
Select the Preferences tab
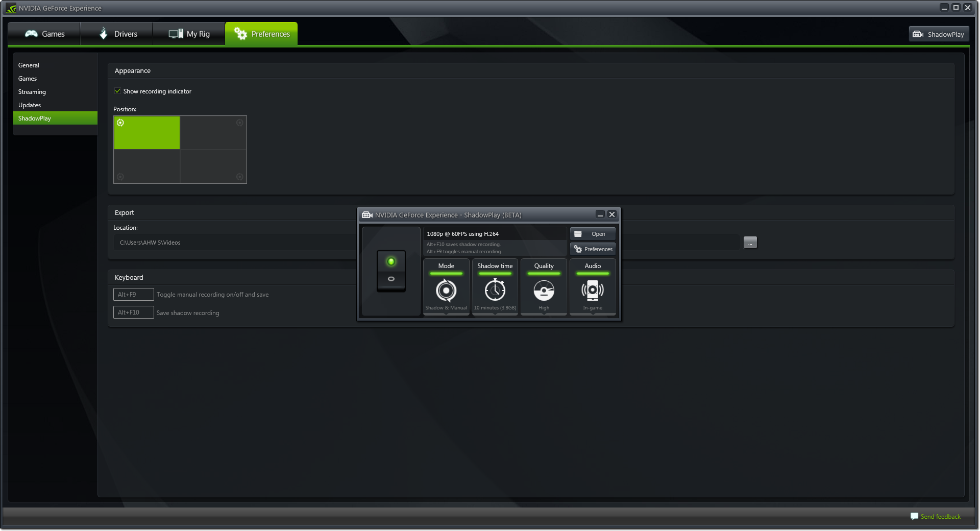[261, 34]
